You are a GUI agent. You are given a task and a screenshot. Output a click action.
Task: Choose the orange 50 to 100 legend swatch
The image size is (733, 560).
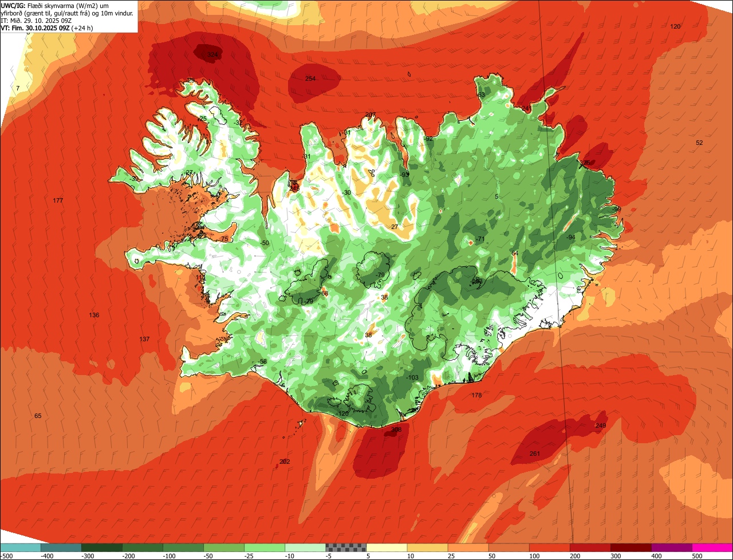coord(509,547)
